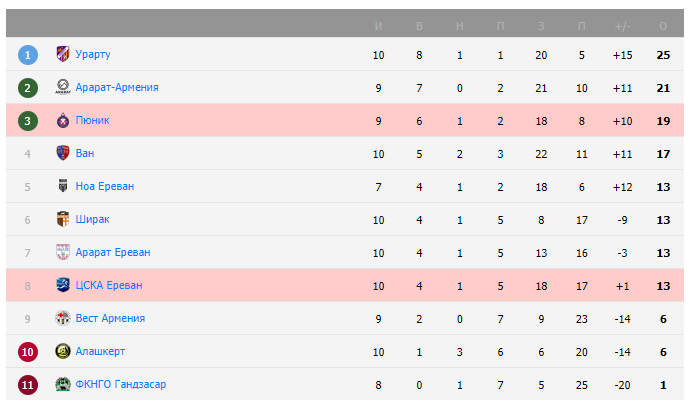The image size is (690, 408).
Task: Click the Алашкерт team crest
Action: coord(62,351)
